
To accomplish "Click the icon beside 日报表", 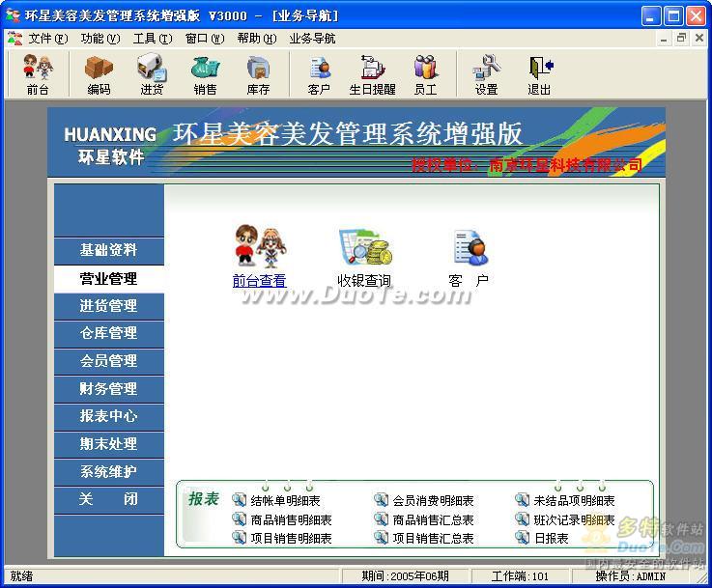I will (523, 538).
